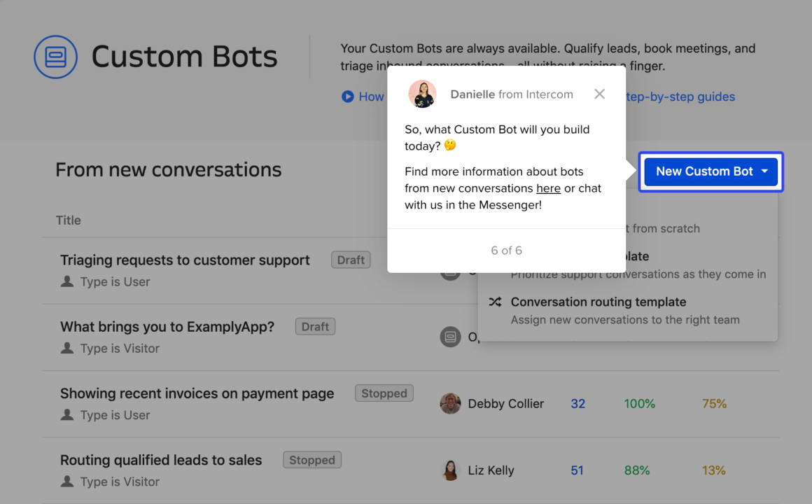Open Showing recent invoices on payment page
This screenshot has width=812, height=504.
197,393
